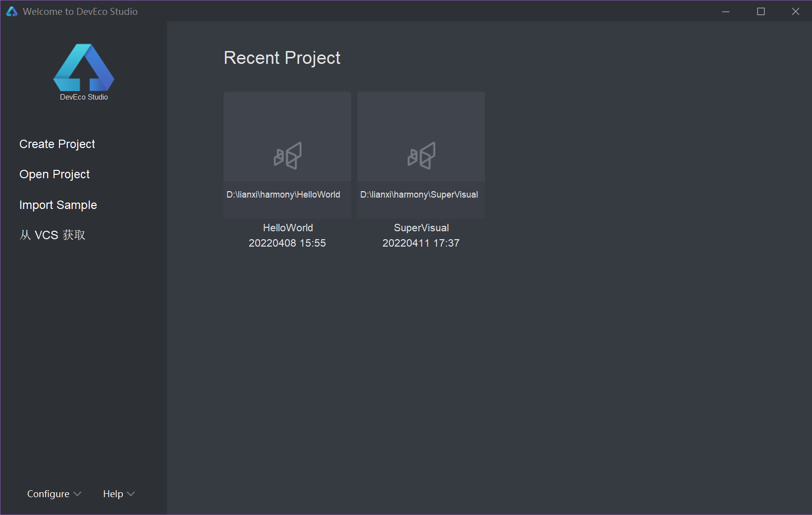Click the 20220411 17:37 timestamp
Viewport: 812px width, 515px height.
(x=421, y=243)
